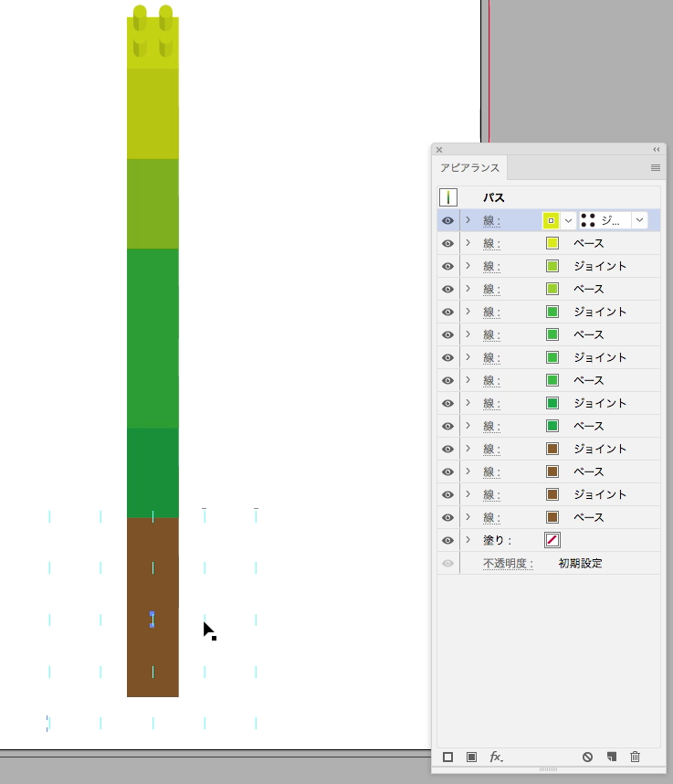The height and width of the screenshot is (784, 673).
Task: Expand the 塗り fill row chevron
Action: 468,540
